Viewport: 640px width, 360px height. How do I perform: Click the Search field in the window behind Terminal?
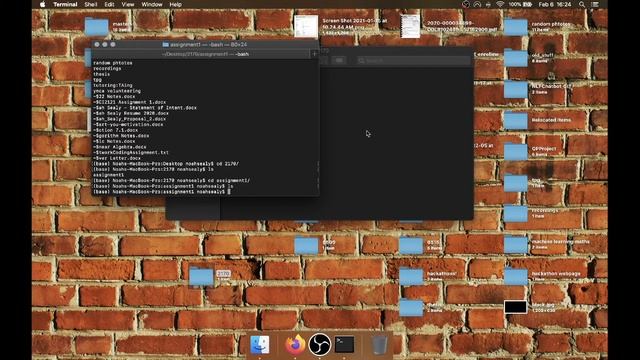[x=413, y=60]
